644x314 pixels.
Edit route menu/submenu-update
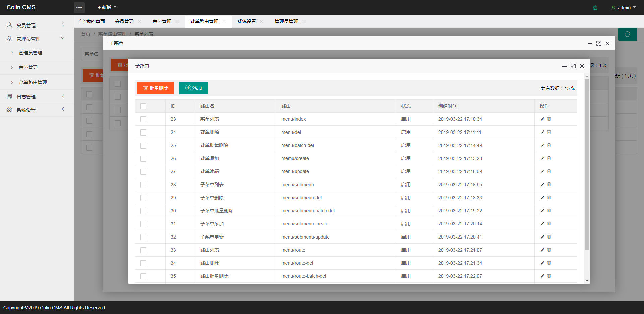click(x=542, y=237)
